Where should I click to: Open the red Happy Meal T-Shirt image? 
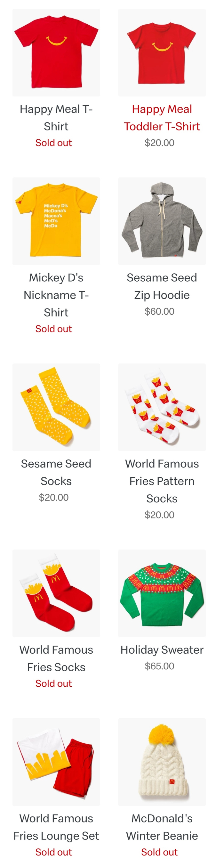coord(56,53)
